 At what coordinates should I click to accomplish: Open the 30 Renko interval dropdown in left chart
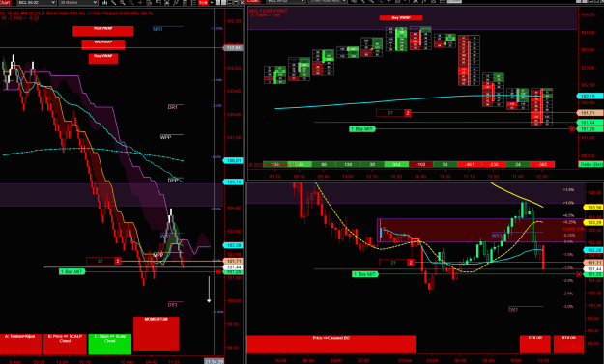click(78, 2)
